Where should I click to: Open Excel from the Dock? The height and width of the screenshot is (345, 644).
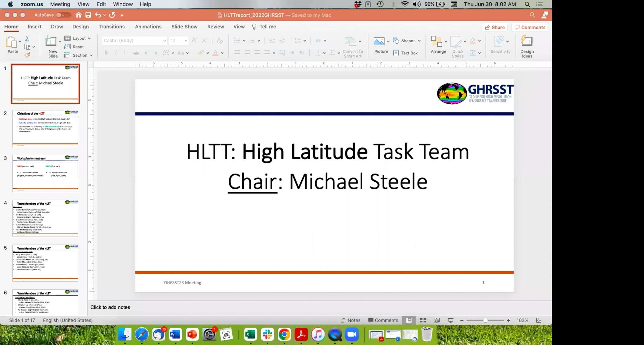[x=250, y=335]
